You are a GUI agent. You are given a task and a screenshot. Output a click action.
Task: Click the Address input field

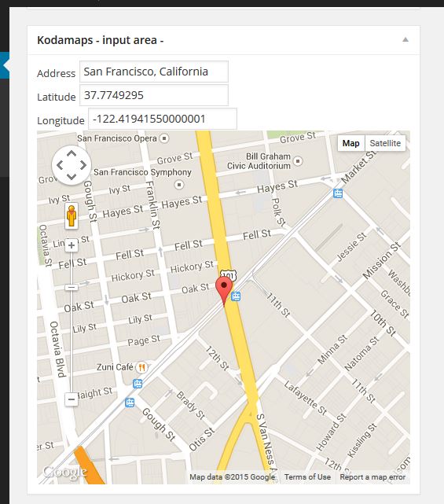click(154, 72)
